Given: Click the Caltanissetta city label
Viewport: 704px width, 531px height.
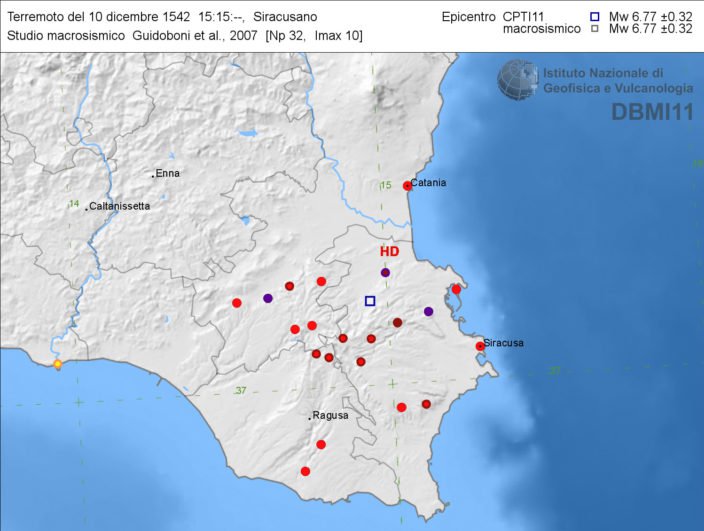Looking at the screenshot, I should 120,207.
